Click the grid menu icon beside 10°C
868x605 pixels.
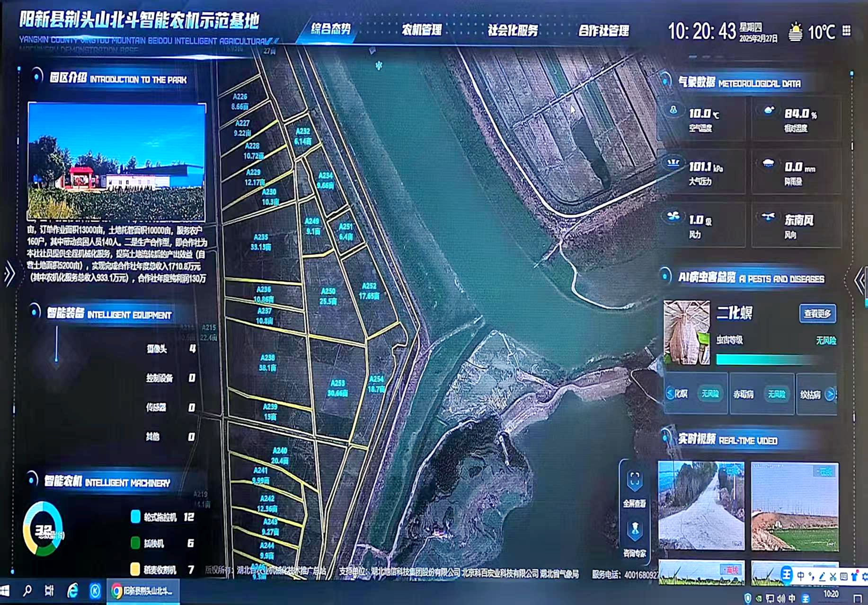[x=847, y=31]
